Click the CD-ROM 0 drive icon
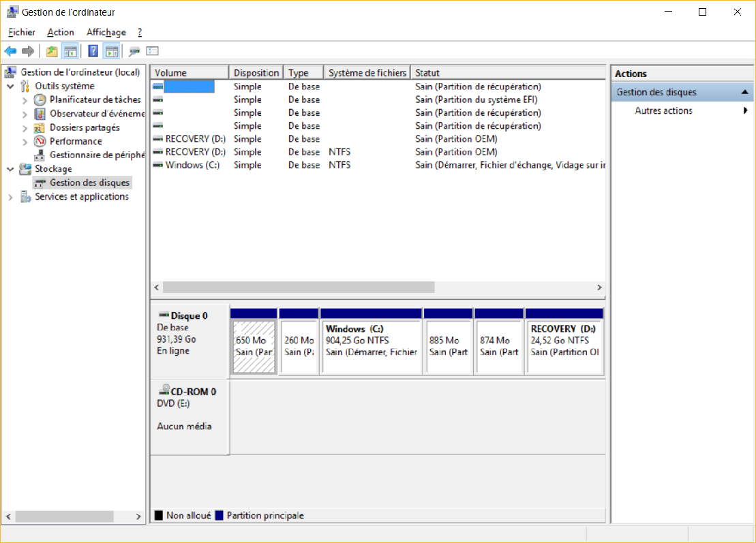This screenshot has width=756, height=543. click(x=164, y=391)
